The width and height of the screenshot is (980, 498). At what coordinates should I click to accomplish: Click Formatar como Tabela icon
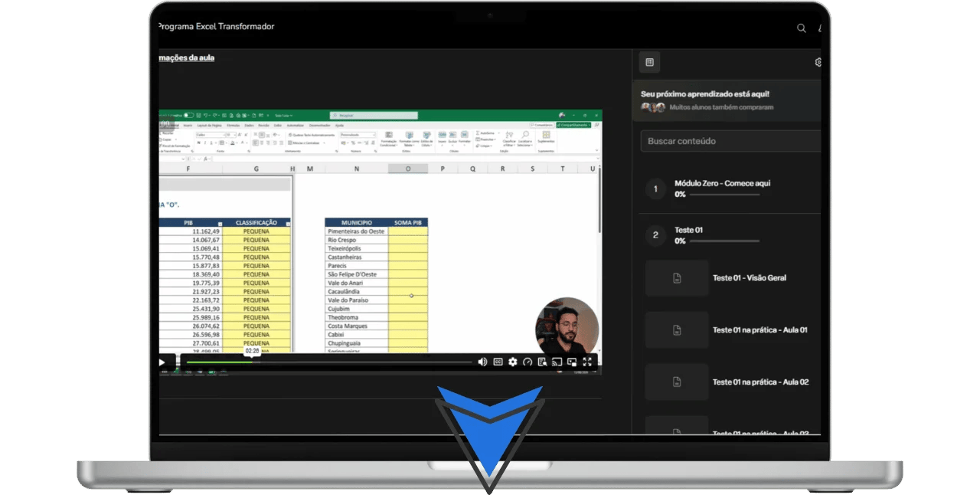point(409,139)
